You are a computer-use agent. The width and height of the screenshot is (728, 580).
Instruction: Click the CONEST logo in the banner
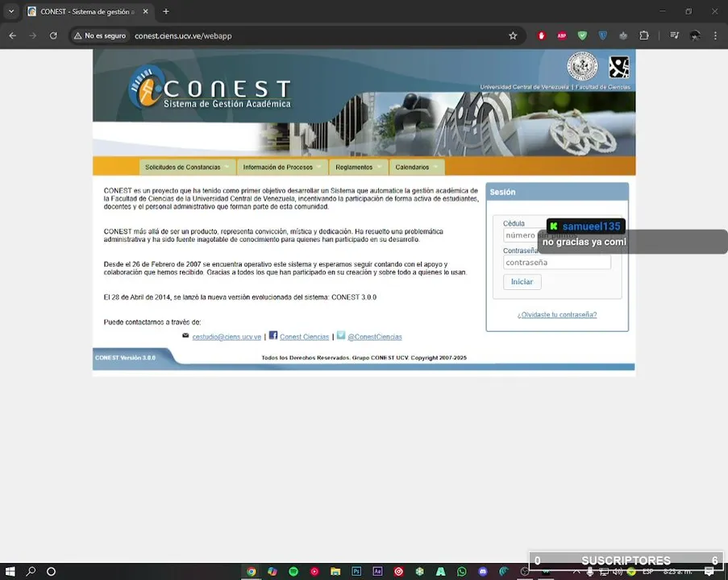(x=210, y=88)
